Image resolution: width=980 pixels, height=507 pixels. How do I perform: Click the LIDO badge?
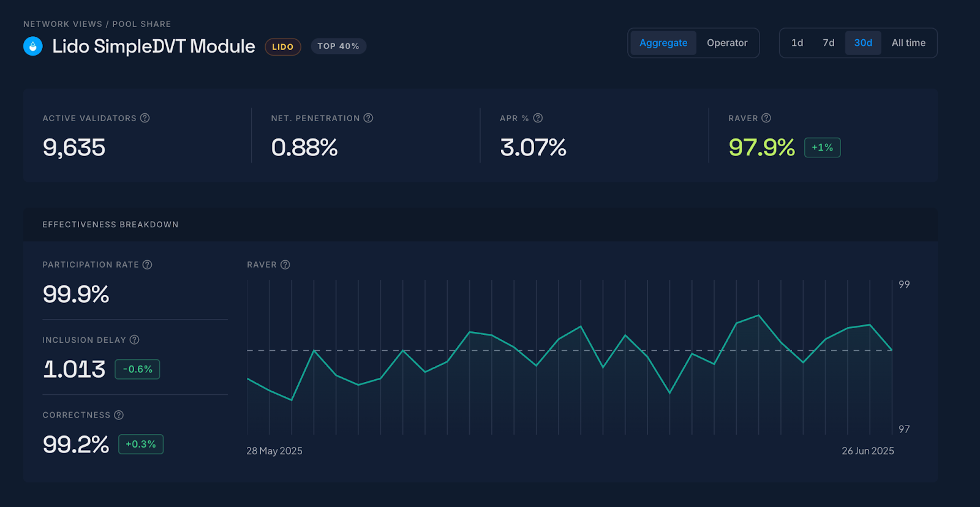(x=283, y=47)
